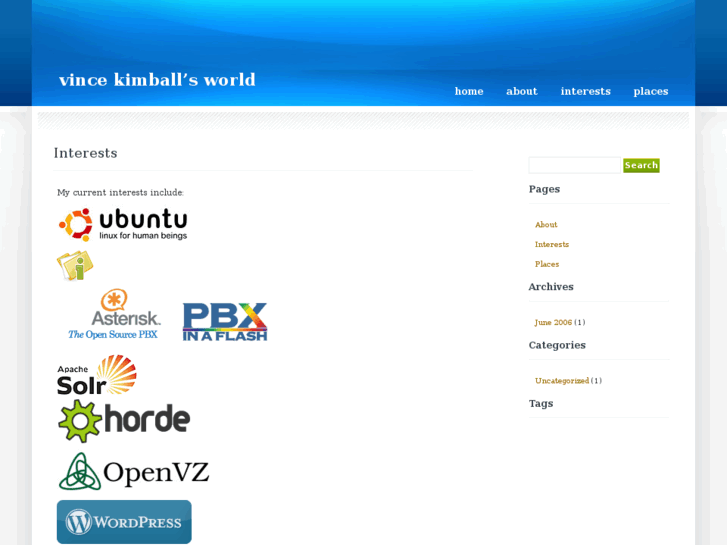Click the Pages sidebar heading
The height and width of the screenshot is (545, 727).
[544, 189]
